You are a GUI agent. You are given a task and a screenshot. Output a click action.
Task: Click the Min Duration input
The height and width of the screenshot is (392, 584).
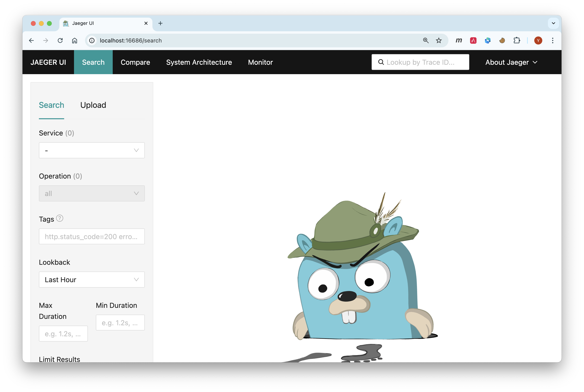pos(120,322)
